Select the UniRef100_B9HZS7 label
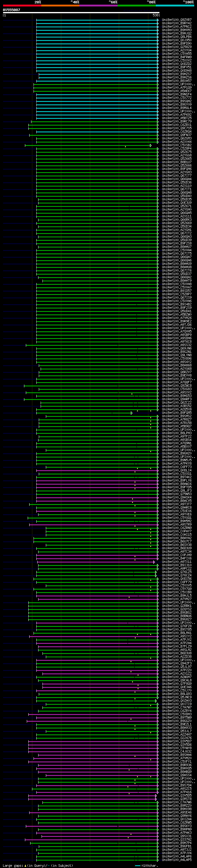 coord(177,74)
